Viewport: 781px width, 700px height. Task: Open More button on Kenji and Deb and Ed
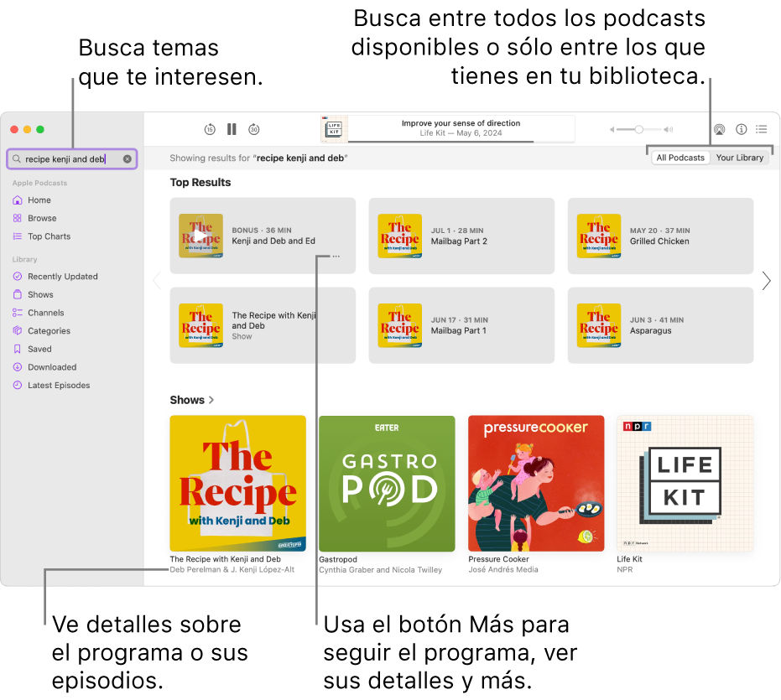point(336,257)
